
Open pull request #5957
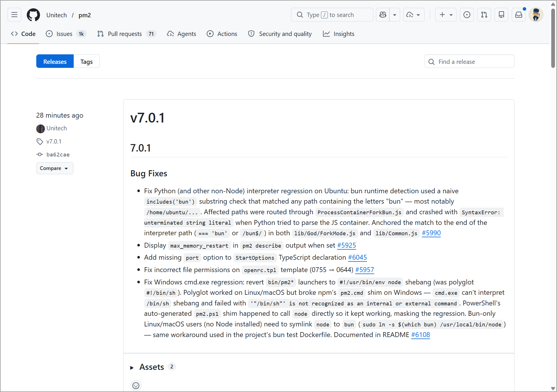tap(365, 270)
